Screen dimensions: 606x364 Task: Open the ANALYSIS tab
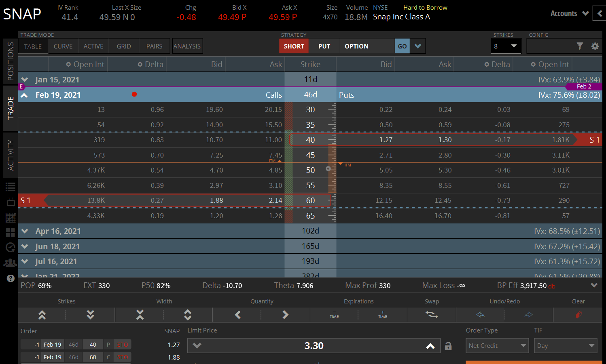[x=187, y=46]
